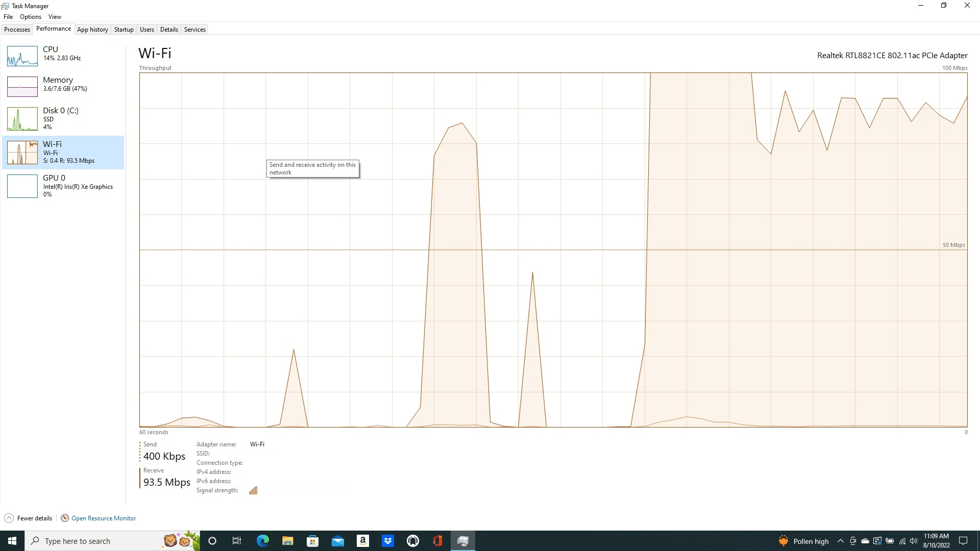Open the Options menu
This screenshot has width=980, height=551.
pyautogui.click(x=30, y=16)
